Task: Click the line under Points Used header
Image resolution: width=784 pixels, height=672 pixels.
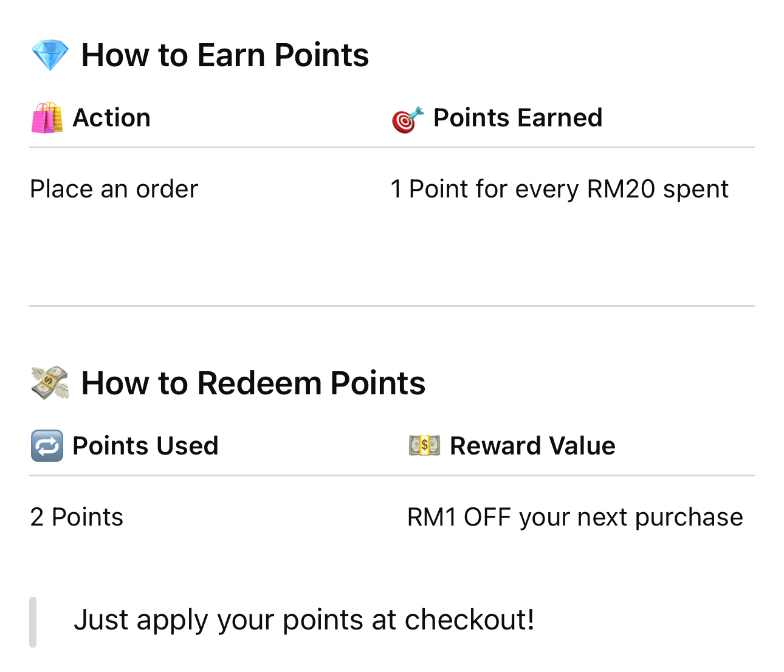Action: click(x=392, y=475)
